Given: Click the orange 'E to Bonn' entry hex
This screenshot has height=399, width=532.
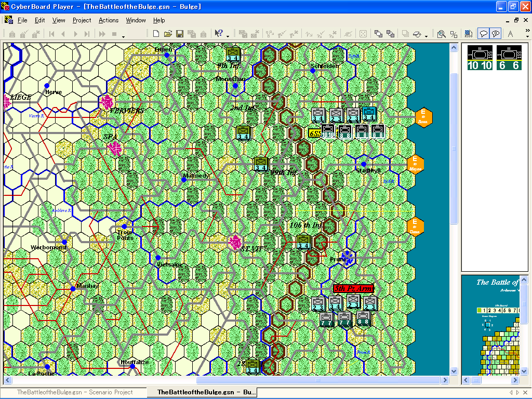Looking at the screenshot, I should (x=423, y=117).
